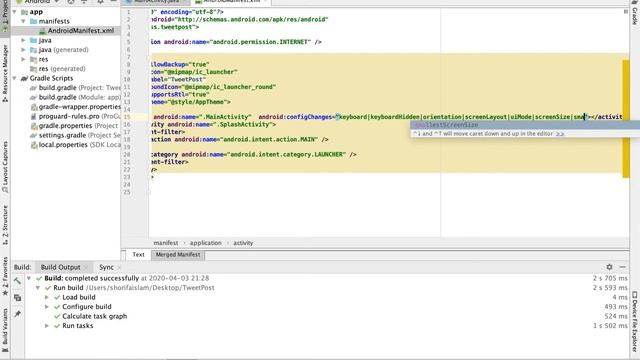This screenshot has height=360, width=640.
Task: Hide the Build tool window
Action: 622,267
